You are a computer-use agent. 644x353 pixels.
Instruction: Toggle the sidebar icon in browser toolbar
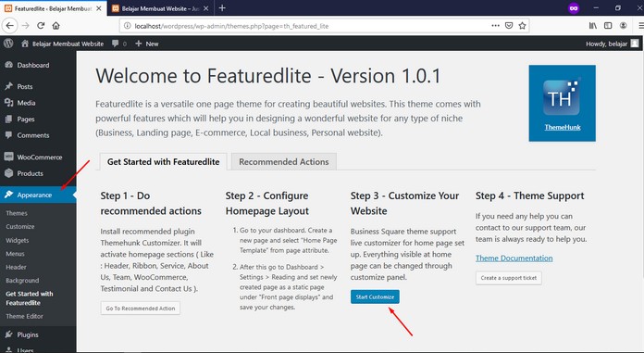(608, 26)
